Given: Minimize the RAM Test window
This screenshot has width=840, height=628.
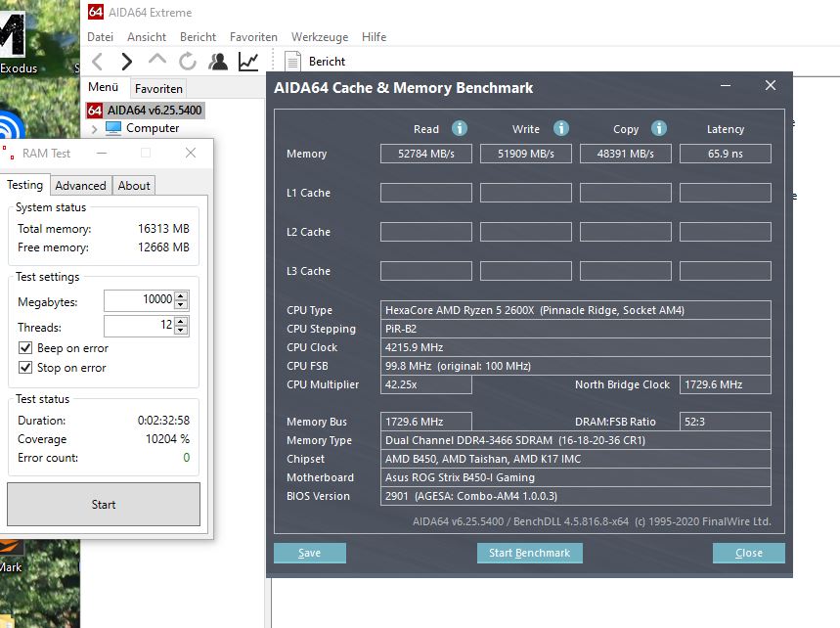Looking at the screenshot, I should point(102,154).
